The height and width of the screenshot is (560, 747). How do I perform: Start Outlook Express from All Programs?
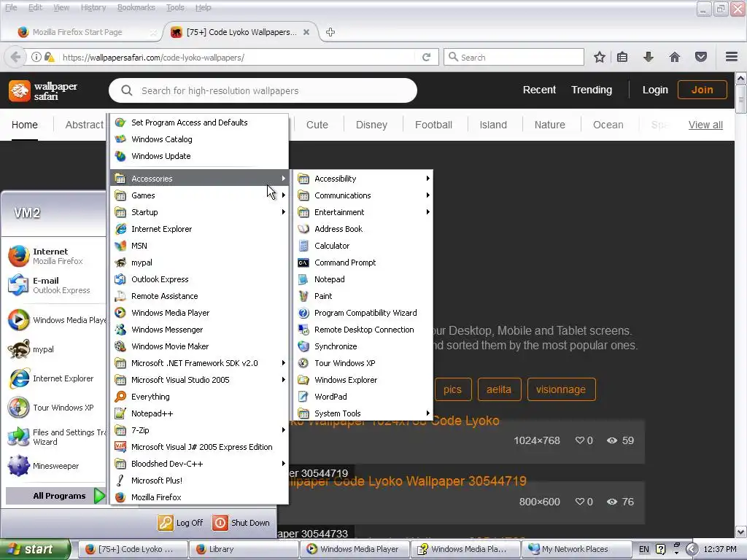pyautogui.click(x=199, y=279)
